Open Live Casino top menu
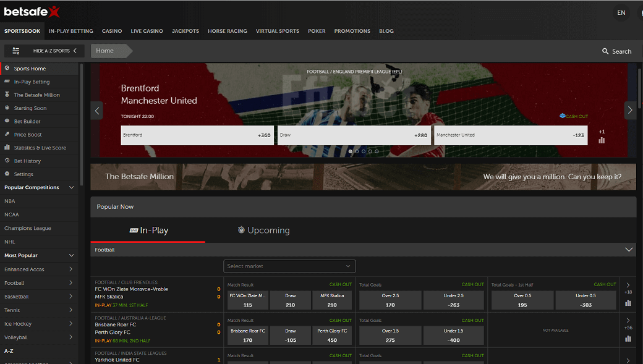Image resolution: width=643 pixels, height=364 pixels. point(147,31)
